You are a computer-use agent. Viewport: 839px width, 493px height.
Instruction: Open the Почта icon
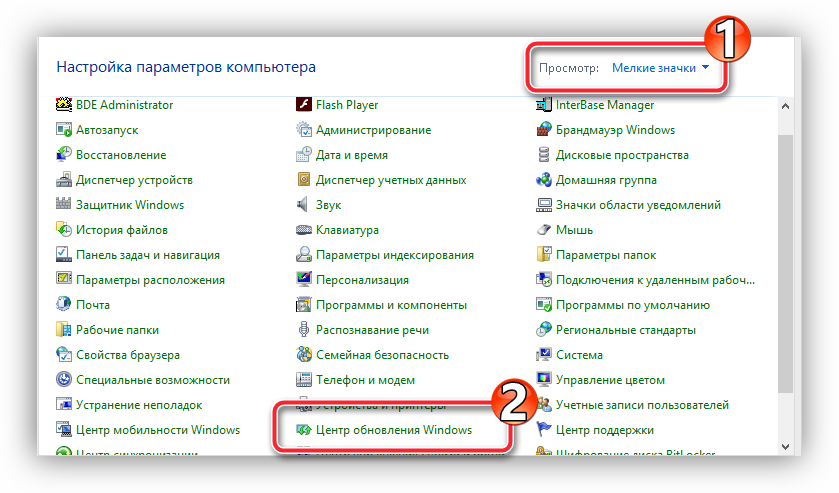(64, 305)
